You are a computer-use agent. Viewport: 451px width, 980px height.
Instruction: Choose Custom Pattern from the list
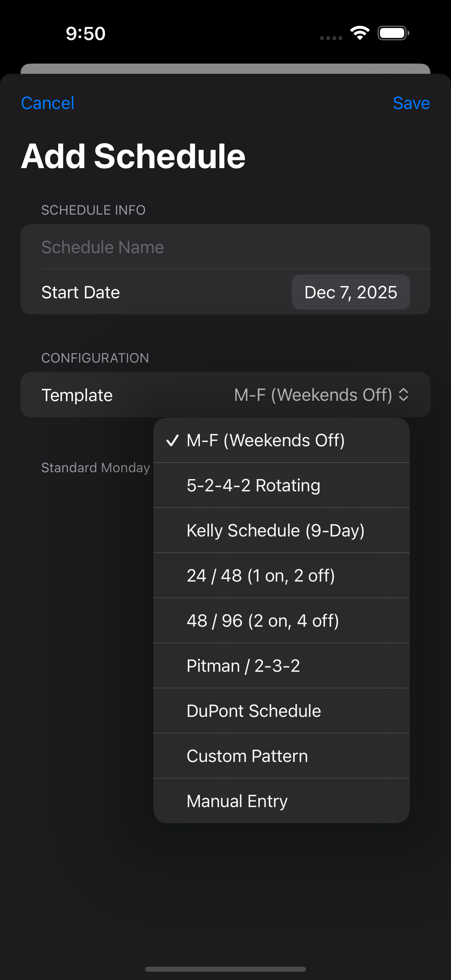point(247,756)
